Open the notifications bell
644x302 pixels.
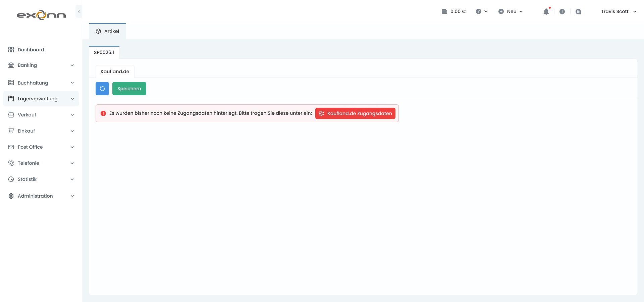546,11
